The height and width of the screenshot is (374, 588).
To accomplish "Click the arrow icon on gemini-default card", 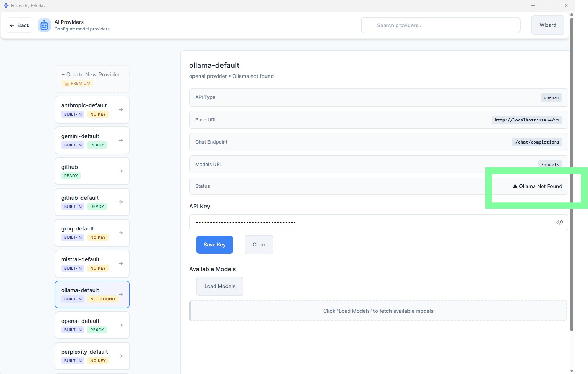I will [x=121, y=140].
